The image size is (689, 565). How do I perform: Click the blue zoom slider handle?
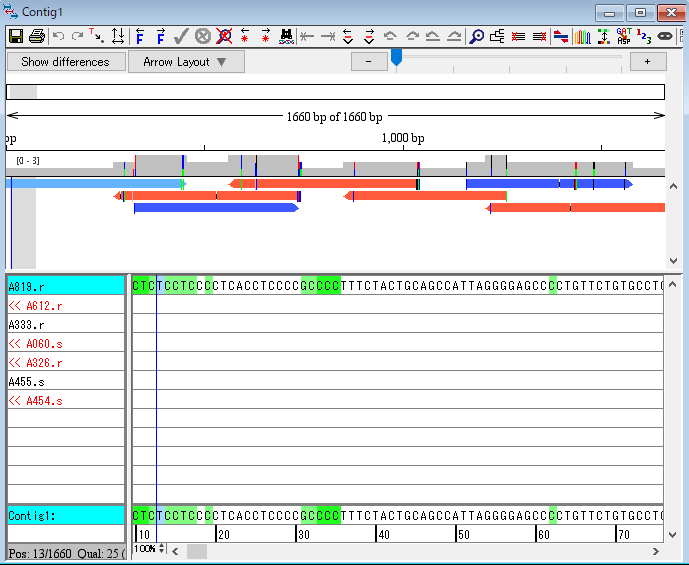point(396,57)
